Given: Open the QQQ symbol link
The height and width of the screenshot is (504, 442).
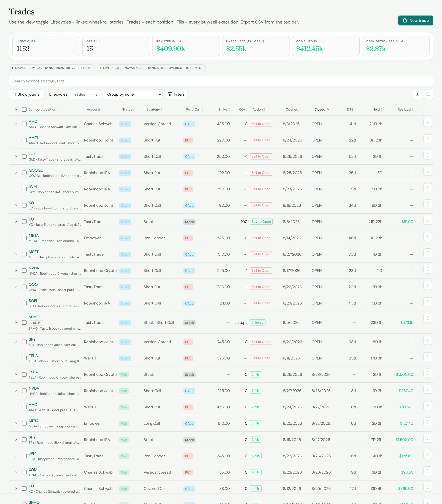Looking at the screenshot, I should tap(33, 284).
